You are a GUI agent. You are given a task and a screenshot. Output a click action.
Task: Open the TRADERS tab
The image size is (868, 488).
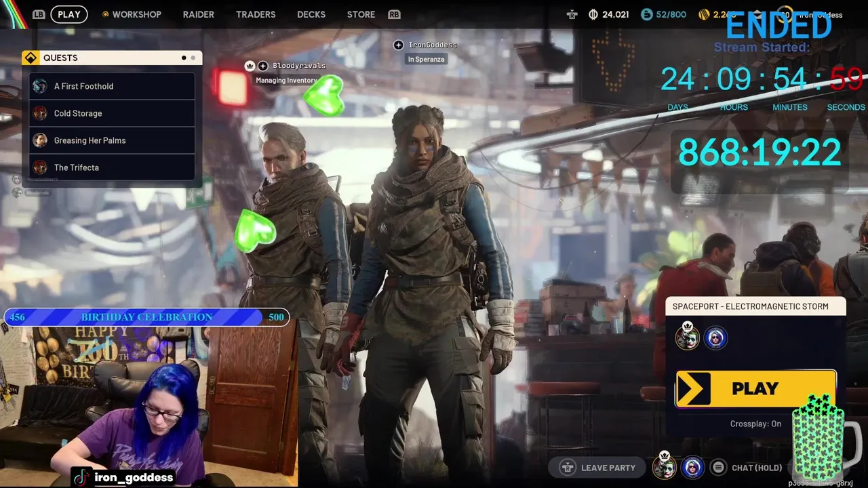pos(256,14)
